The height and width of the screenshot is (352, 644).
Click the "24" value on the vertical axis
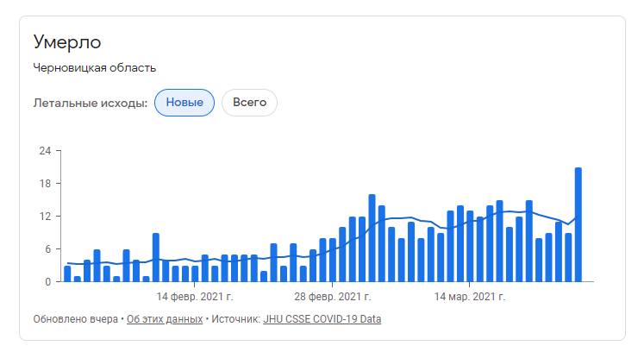[x=45, y=151]
